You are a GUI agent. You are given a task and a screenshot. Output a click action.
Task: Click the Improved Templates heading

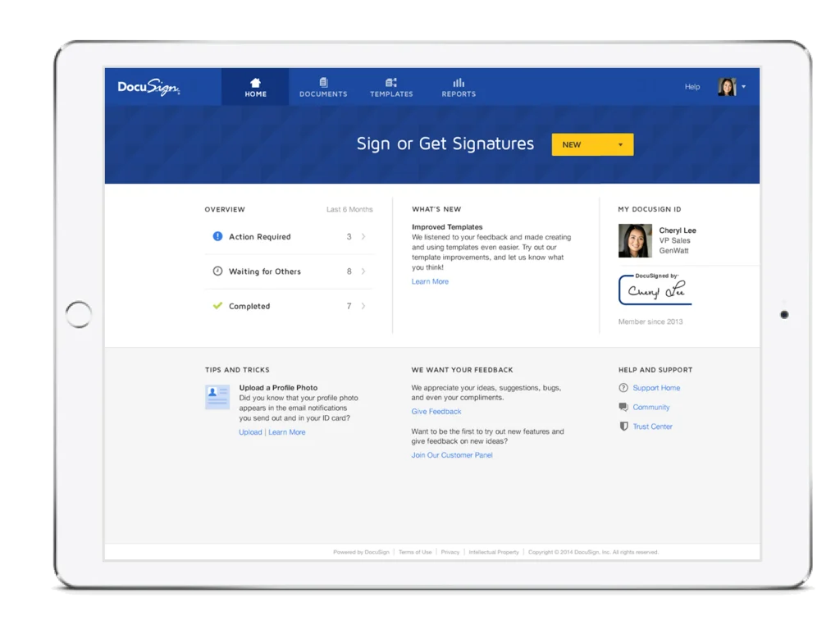447,227
